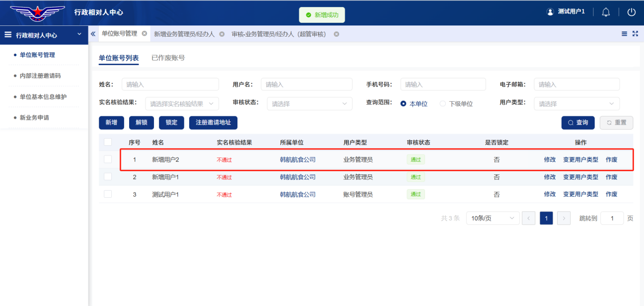Click the 跳转到 page number field
The height and width of the screenshot is (306, 644).
612,218
